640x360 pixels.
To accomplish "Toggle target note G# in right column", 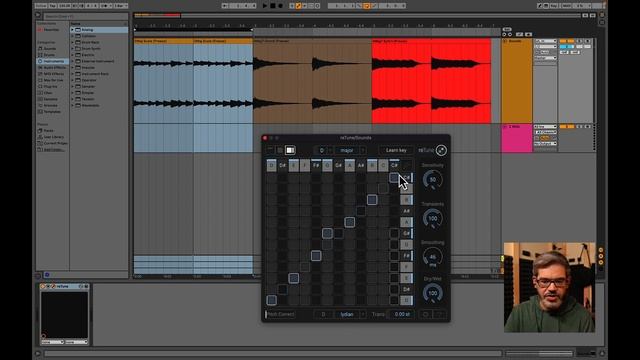I will pos(406,233).
